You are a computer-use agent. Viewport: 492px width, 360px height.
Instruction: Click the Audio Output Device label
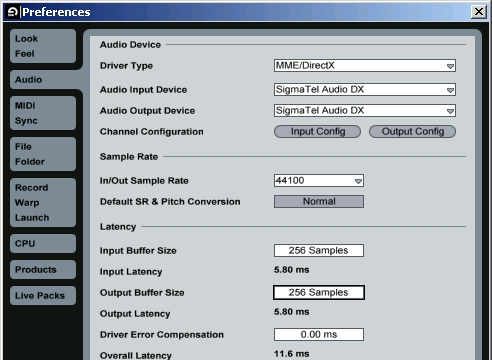[147, 111]
